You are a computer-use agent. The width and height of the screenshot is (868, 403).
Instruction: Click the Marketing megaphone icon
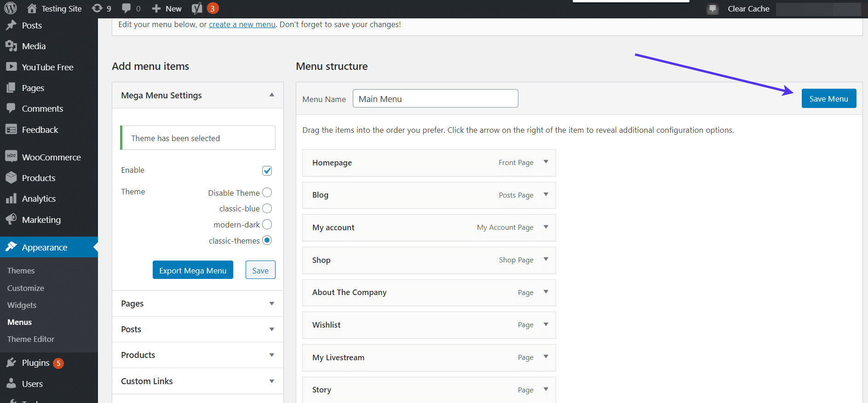pyautogui.click(x=11, y=220)
